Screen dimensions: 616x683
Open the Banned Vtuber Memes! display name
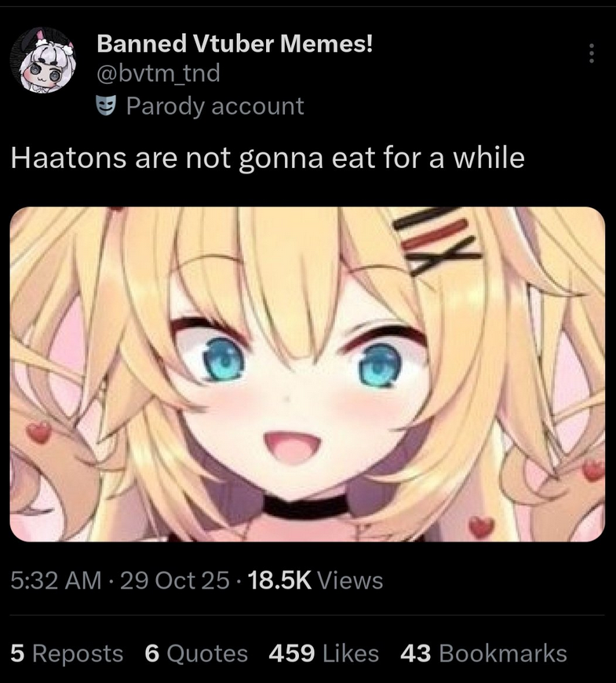[235, 43]
